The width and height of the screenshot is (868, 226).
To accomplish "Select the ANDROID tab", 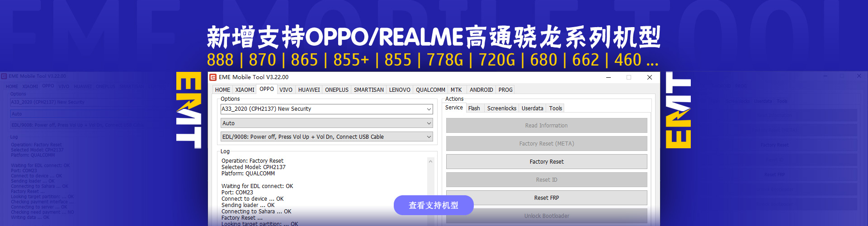I will pyautogui.click(x=481, y=90).
